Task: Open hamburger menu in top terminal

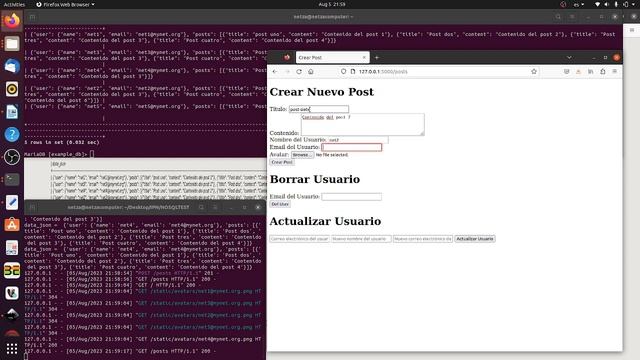Action: coord(572,17)
